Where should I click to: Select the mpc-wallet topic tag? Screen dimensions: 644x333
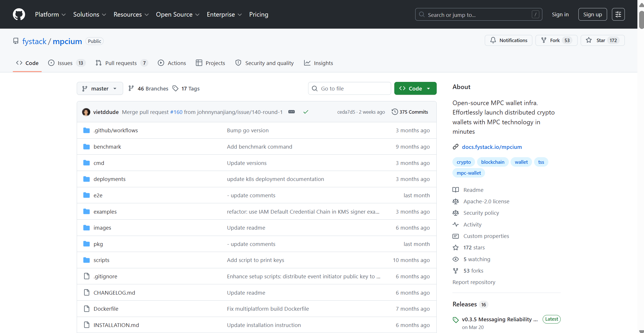coord(469,173)
